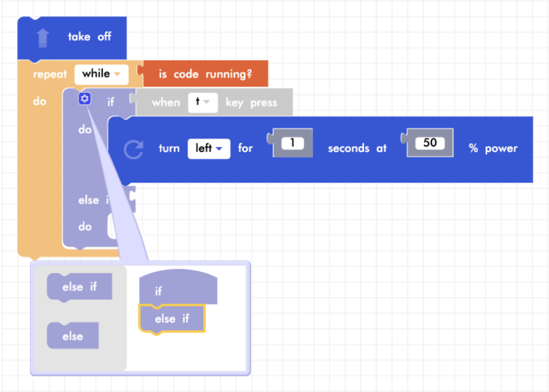The width and height of the screenshot is (549, 392).
Task: Click the power value field showing 50
Action: (x=430, y=143)
